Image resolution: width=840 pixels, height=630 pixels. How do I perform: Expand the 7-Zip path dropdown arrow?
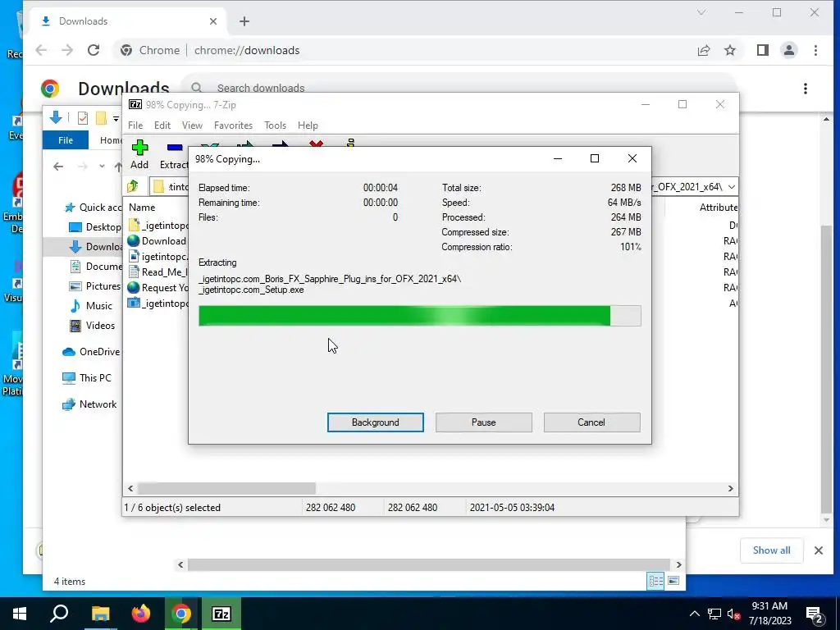(x=731, y=186)
